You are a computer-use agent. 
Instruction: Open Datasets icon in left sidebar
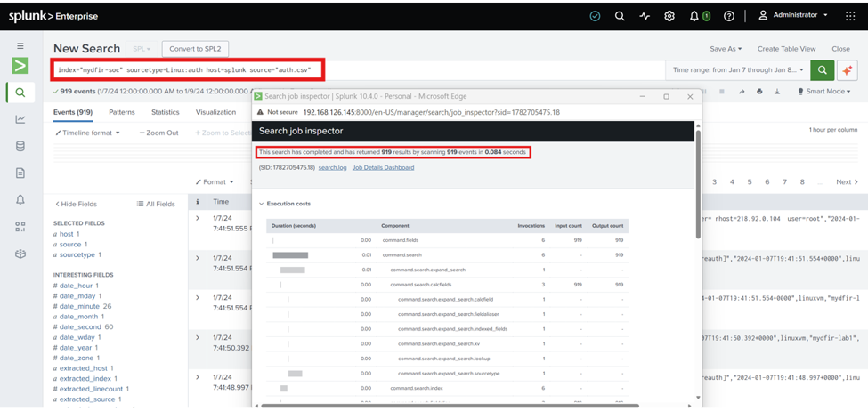coord(20,147)
